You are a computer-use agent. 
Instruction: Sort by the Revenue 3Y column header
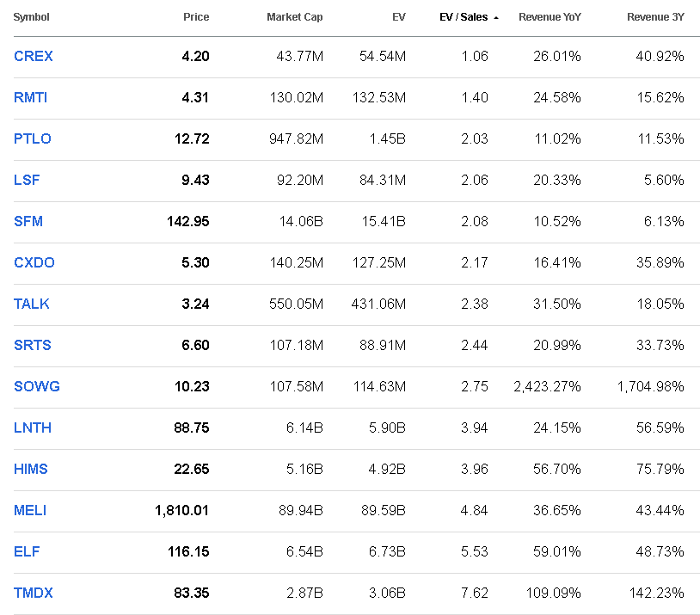(655, 17)
